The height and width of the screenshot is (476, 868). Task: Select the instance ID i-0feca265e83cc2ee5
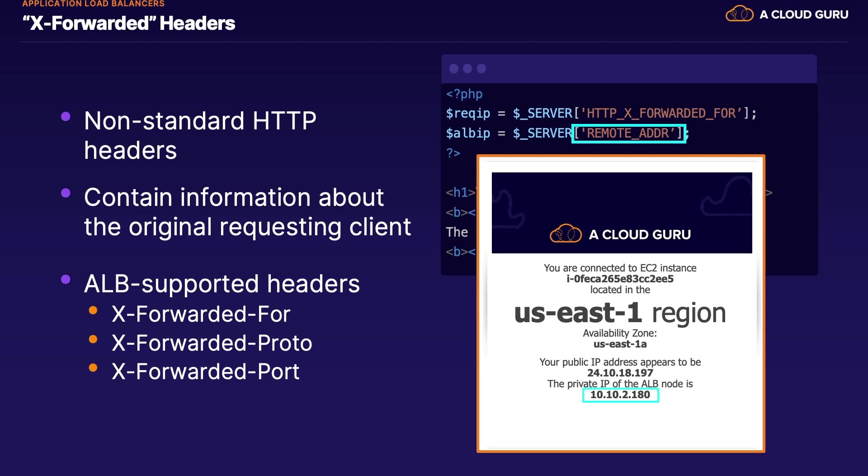pyautogui.click(x=620, y=279)
